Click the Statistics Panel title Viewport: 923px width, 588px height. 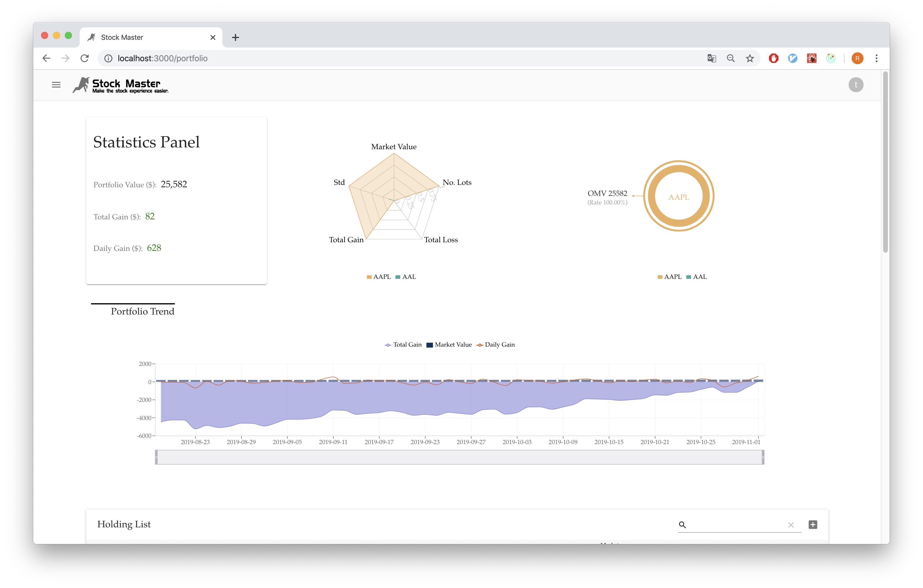(146, 142)
